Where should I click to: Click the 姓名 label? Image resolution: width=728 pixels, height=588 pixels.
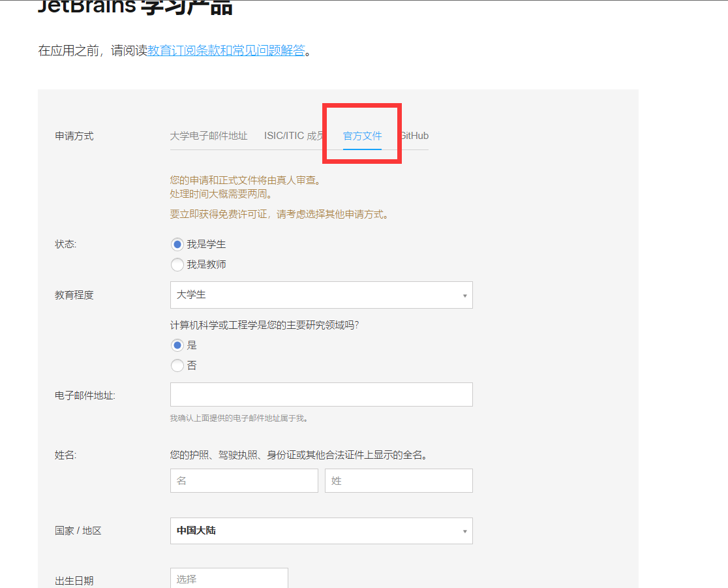click(x=65, y=455)
